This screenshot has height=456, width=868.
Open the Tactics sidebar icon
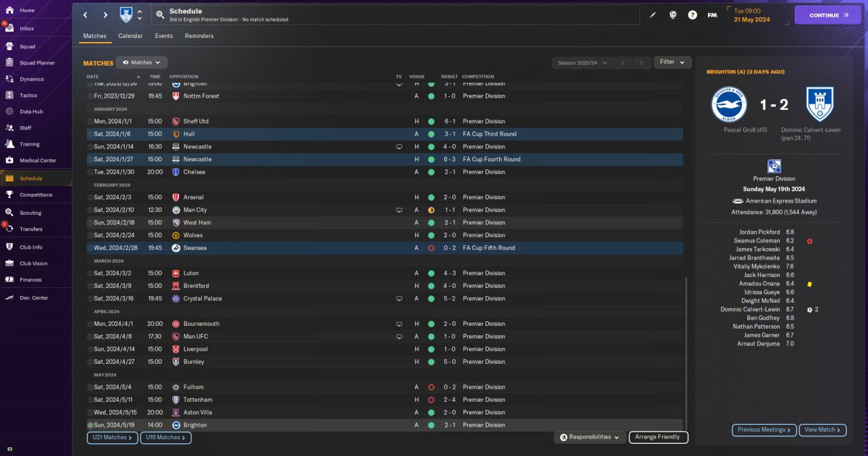(9, 96)
